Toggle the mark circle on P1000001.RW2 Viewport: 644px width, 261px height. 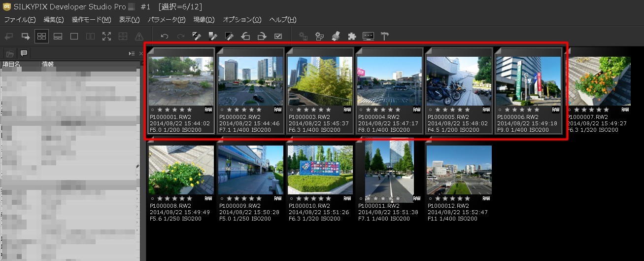(x=152, y=110)
